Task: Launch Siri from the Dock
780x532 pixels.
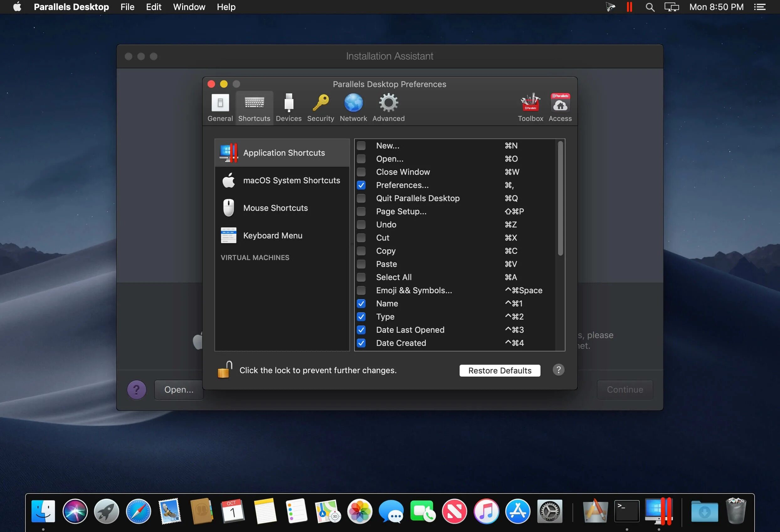Action: point(75,512)
